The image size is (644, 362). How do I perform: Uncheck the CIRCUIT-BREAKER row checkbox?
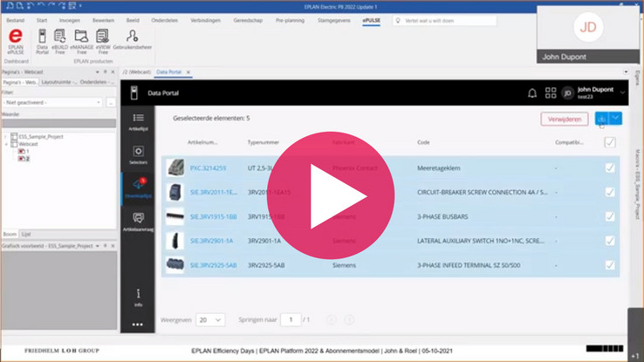tap(610, 192)
